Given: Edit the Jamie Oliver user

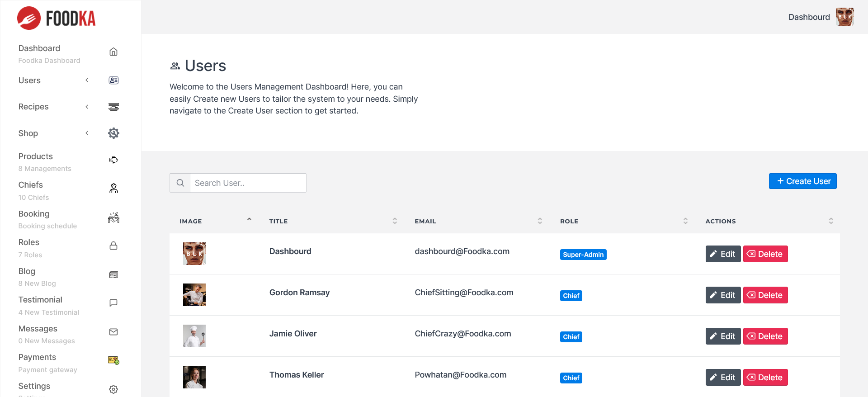Looking at the screenshot, I should pos(722,336).
